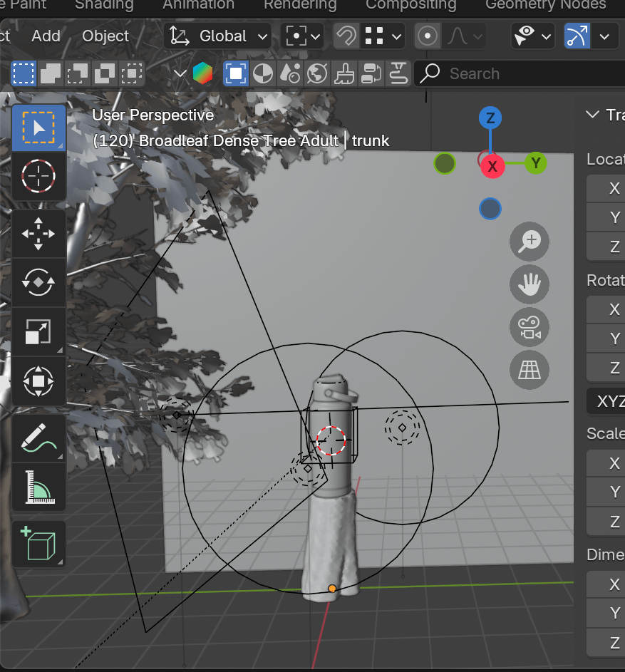Pick the Rotate tool

[x=38, y=282]
